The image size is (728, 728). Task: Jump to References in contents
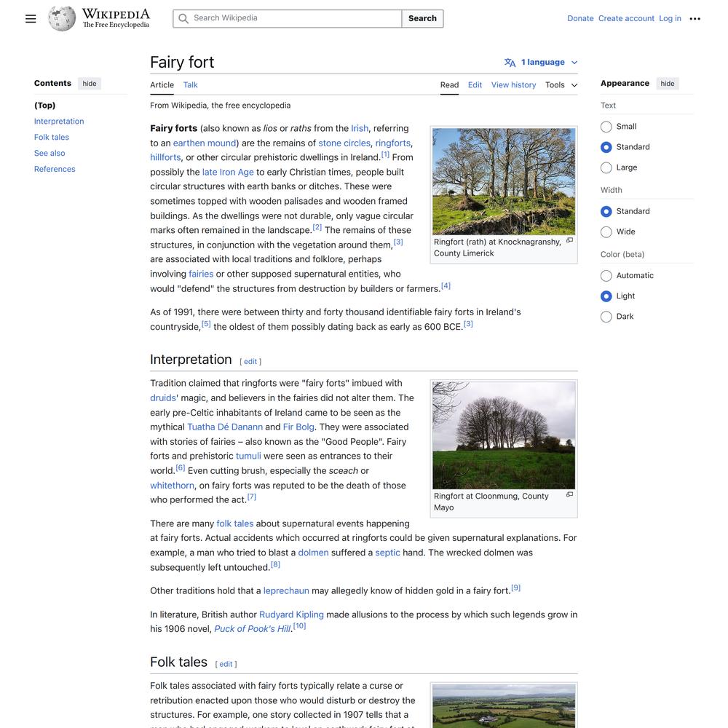click(55, 169)
